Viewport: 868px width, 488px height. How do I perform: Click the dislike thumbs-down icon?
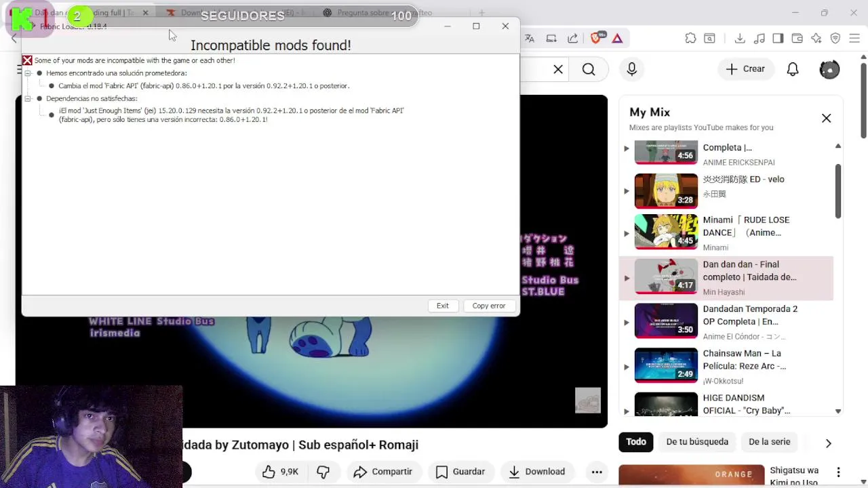point(323,472)
